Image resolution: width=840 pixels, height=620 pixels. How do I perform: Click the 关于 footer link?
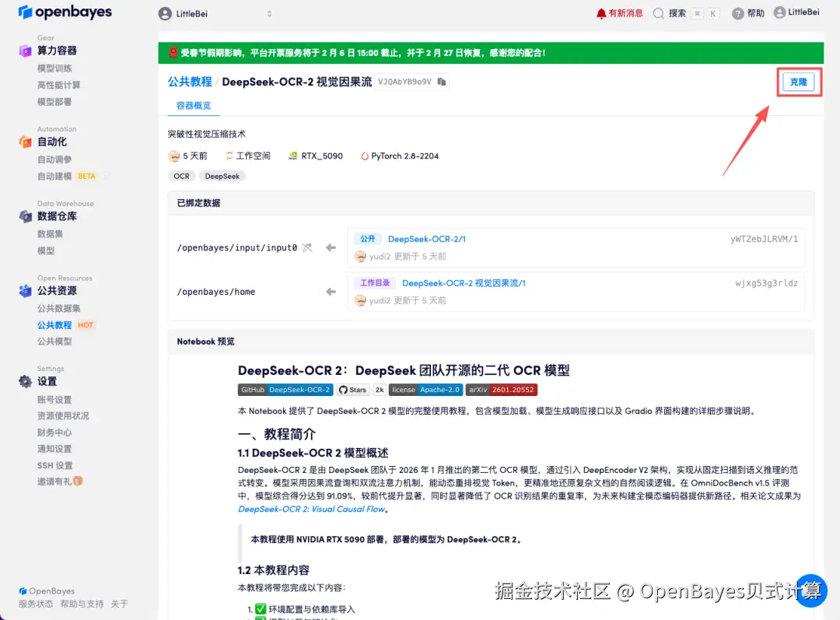[120, 604]
